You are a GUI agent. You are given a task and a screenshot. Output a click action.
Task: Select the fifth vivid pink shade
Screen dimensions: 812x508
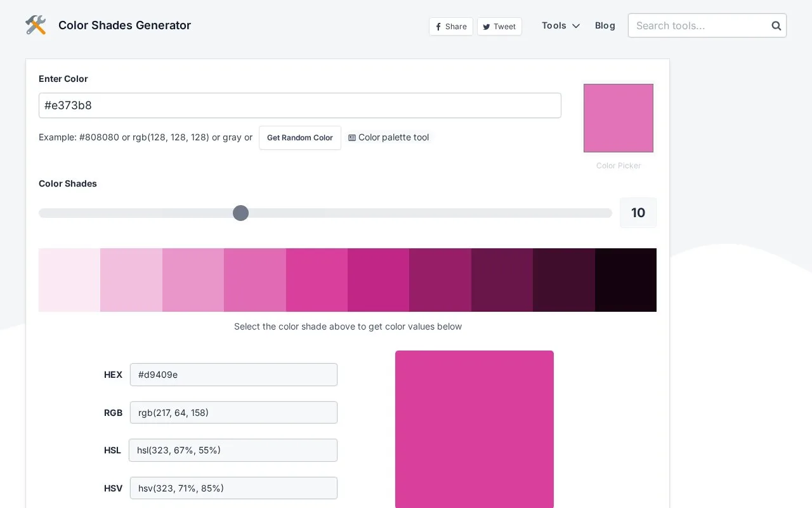pyautogui.click(x=317, y=280)
